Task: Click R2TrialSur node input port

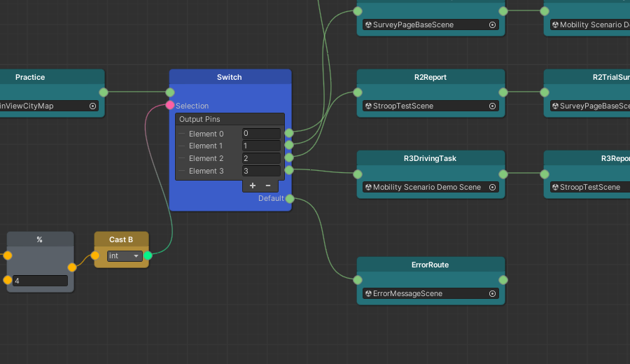Action: [x=545, y=92]
